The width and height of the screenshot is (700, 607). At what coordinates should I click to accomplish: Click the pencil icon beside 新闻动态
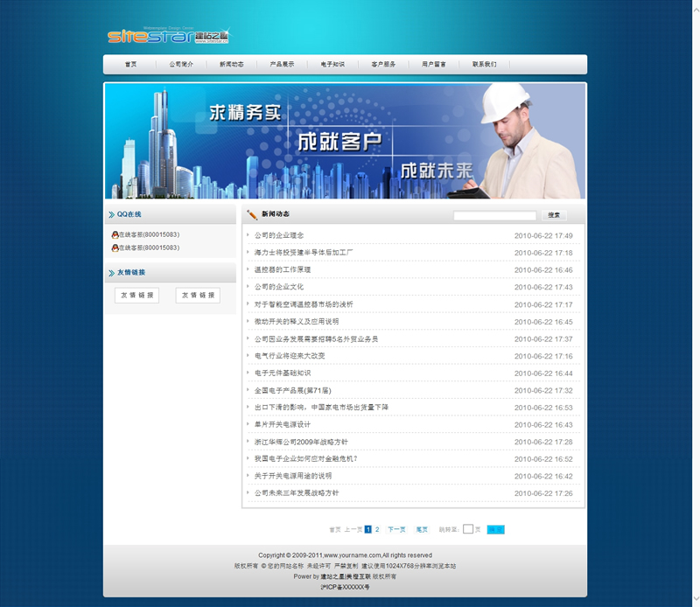pyautogui.click(x=252, y=214)
